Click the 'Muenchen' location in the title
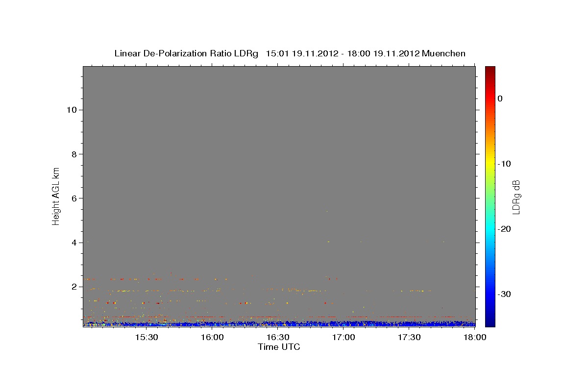 pyautogui.click(x=443, y=53)
